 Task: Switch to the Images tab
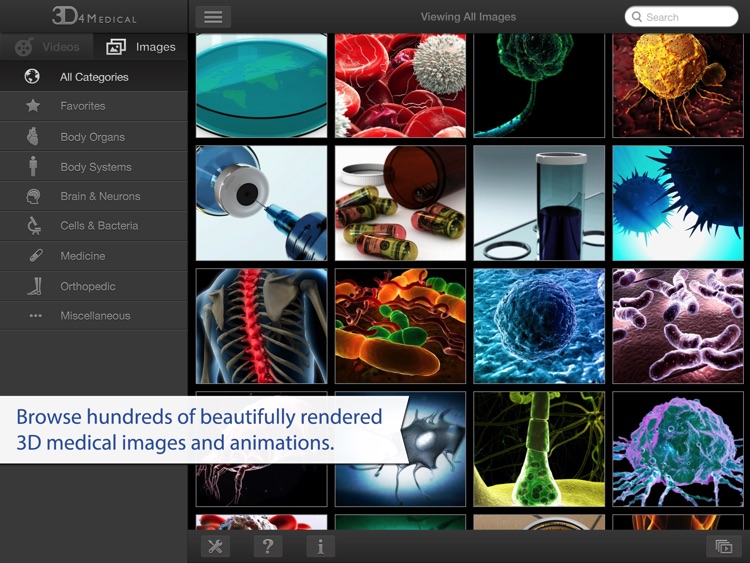tap(141, 47)
